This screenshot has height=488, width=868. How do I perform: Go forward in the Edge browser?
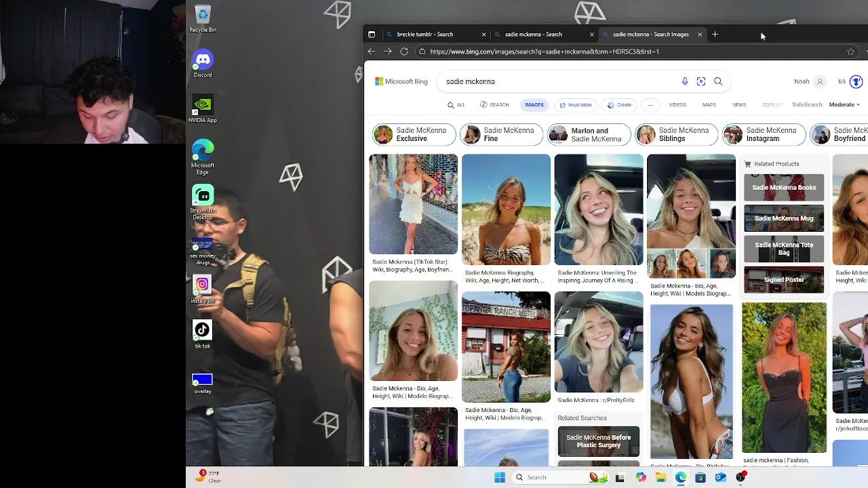388,52
